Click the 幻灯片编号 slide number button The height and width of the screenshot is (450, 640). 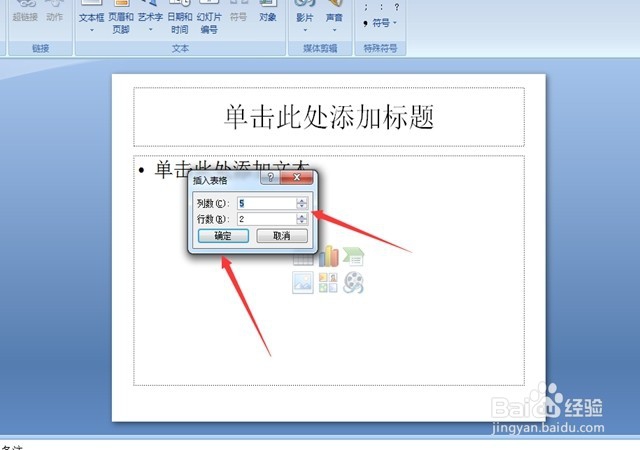pos(209,17)
